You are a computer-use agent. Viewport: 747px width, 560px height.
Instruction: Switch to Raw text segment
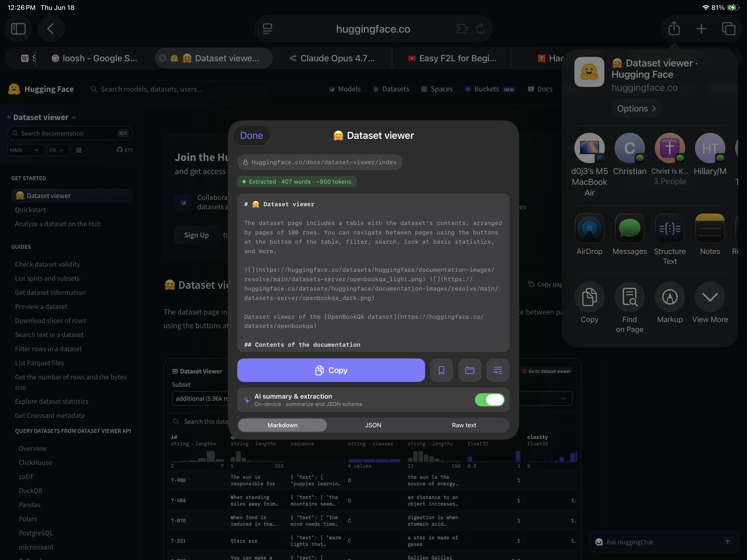pyautogui.click(x=464, y=425)
